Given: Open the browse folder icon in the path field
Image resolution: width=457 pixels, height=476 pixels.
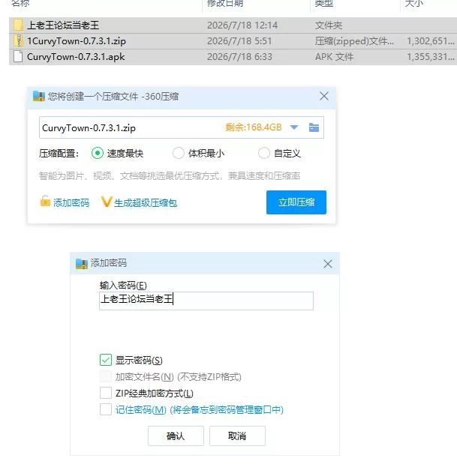Looking at the screenshot, I should (314, 127).
